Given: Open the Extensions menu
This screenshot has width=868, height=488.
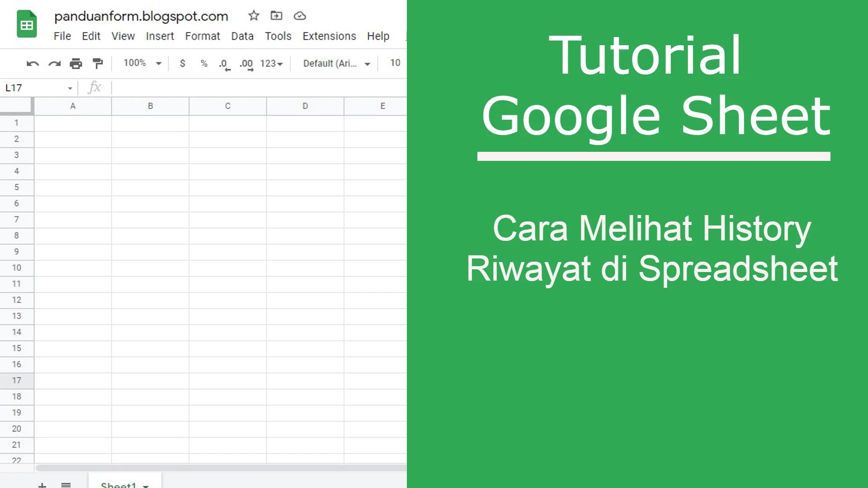Looking at the screenshot, I should pyautogui.click(x=329, y=36).
